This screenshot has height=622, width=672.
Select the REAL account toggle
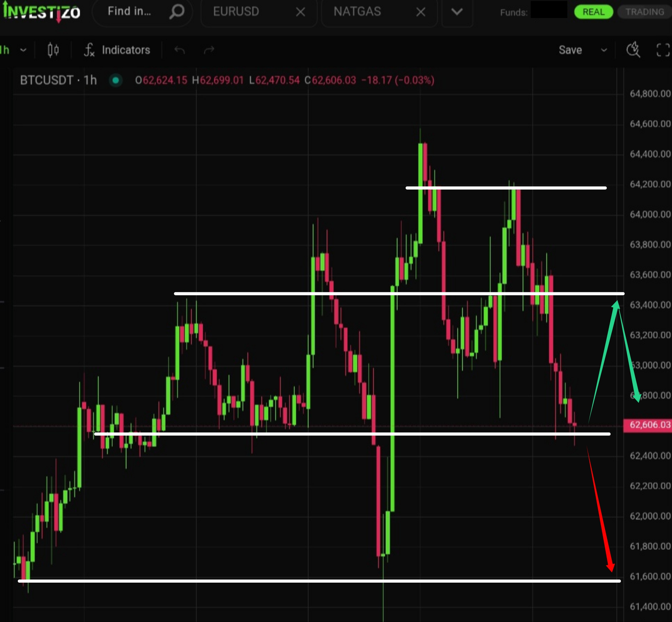[x=593, y=12]
